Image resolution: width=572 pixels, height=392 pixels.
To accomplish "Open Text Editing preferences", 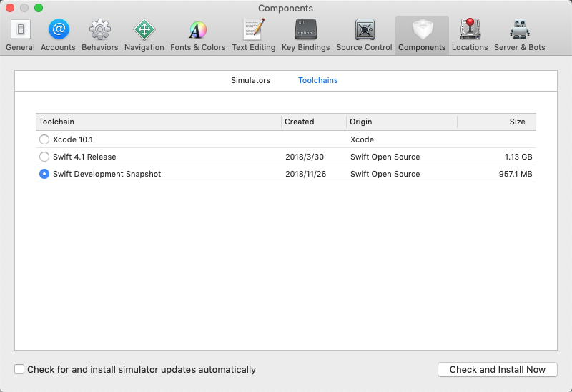I will pos(254,35).
